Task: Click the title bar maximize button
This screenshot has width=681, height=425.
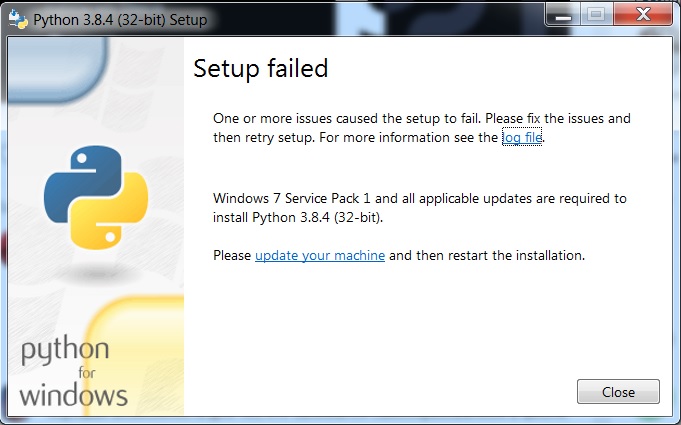Action: tap(596, 15)
